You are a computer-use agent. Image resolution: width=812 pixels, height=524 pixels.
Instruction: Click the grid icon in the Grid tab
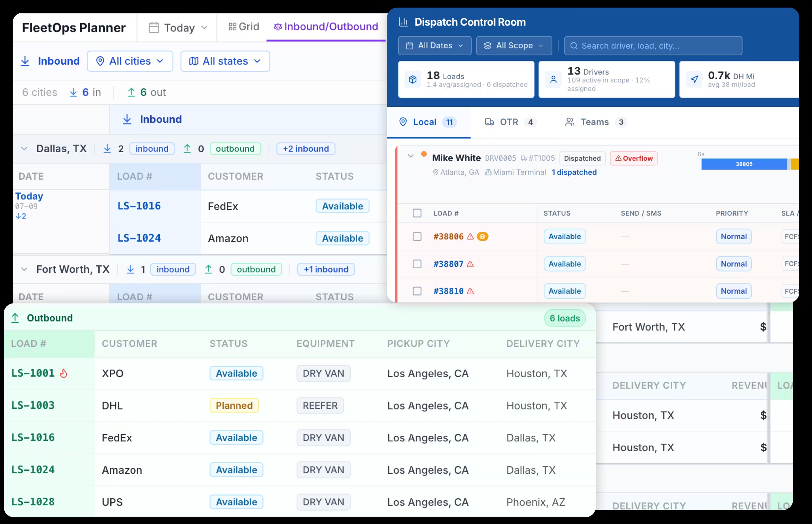click(x=232, y=27)
